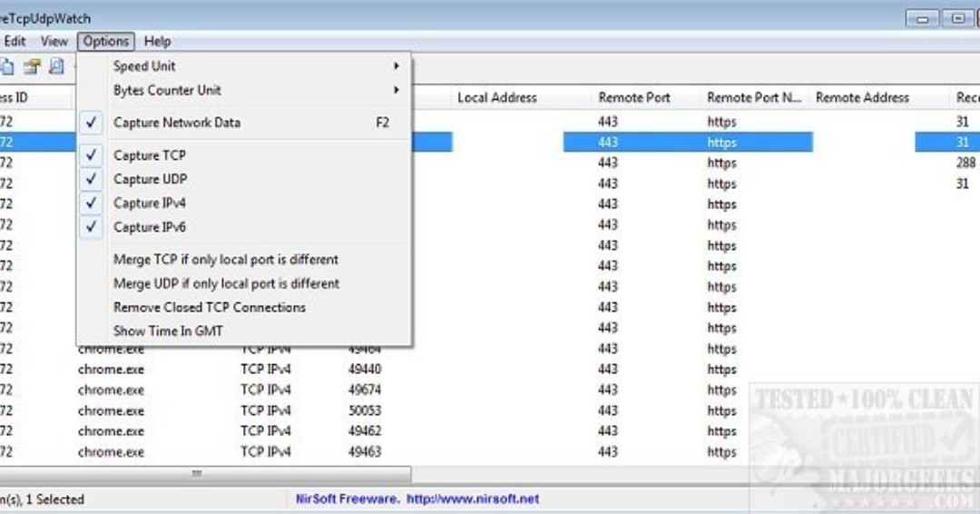Sort by Remote Port Name column header
This screenshot has width=980, height=514.
tap(754, 97)
